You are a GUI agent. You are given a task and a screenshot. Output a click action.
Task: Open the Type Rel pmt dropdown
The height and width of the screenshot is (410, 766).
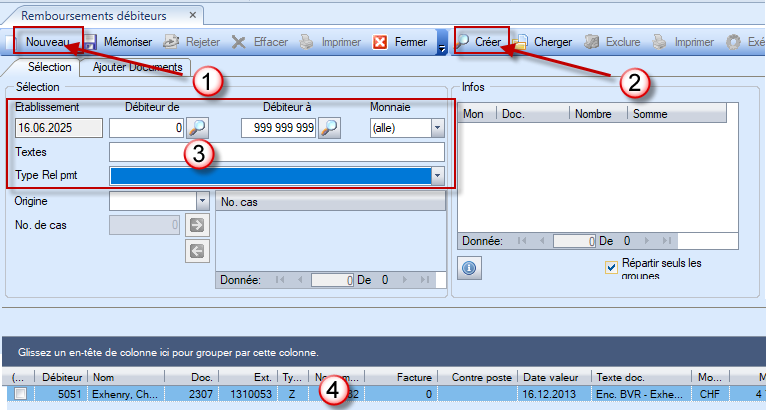(x=437, y=175)
